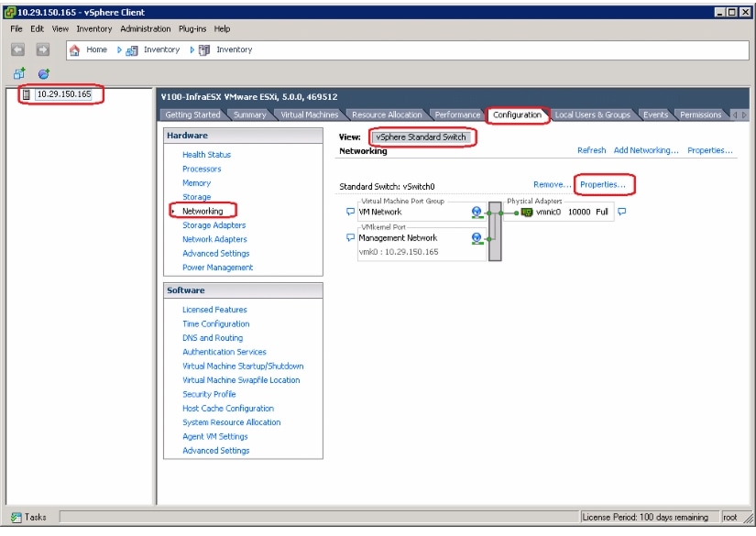Open Network Adapters under Hardware

tap(214, 239)
